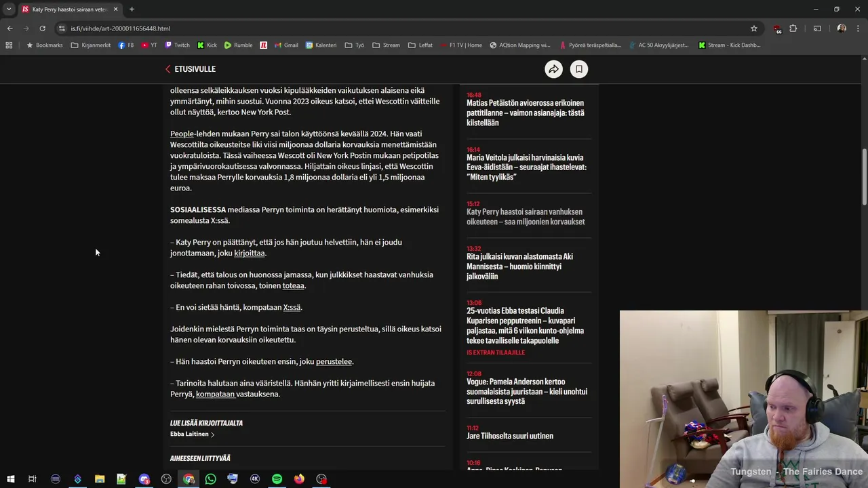Image resolution: width=868 pixels, height=488 pixels.
Task: Open a new browser tab
Action: [132, 9]
